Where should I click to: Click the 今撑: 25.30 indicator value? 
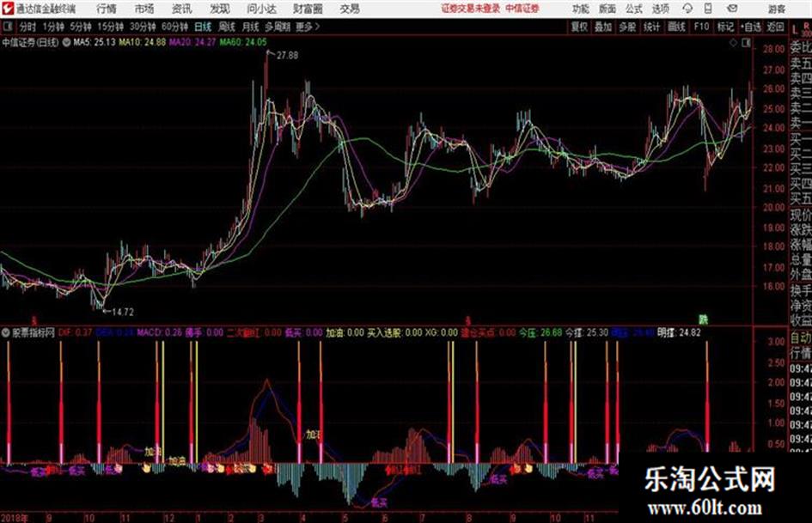(x=586, y=332)
